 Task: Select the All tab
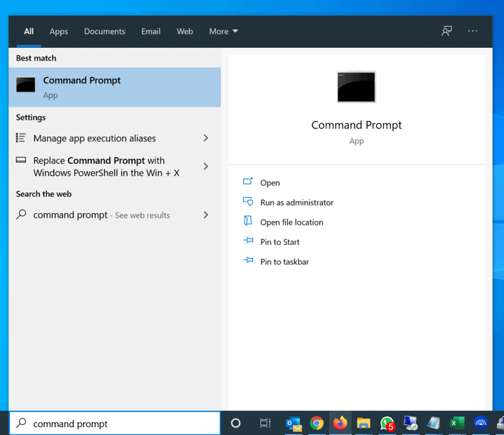pyautogui.click(x=28, y=31)
